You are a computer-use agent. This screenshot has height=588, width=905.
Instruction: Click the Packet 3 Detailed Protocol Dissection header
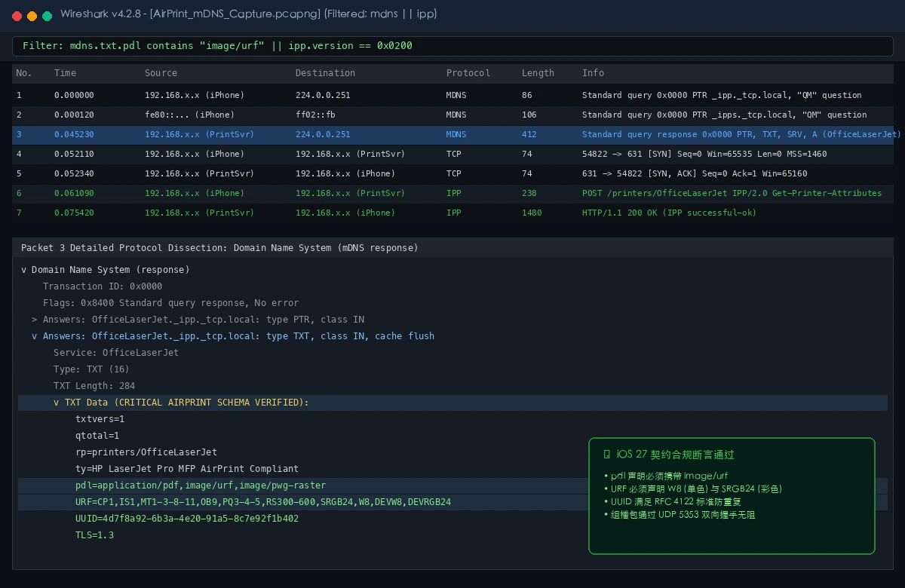pos(219,248)
